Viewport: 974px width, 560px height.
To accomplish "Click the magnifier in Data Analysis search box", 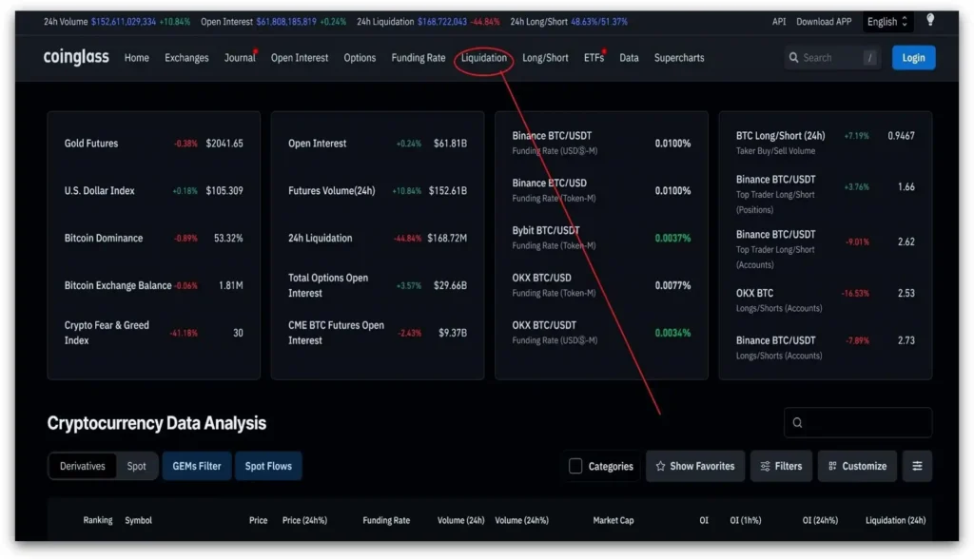I will [798, 423].
